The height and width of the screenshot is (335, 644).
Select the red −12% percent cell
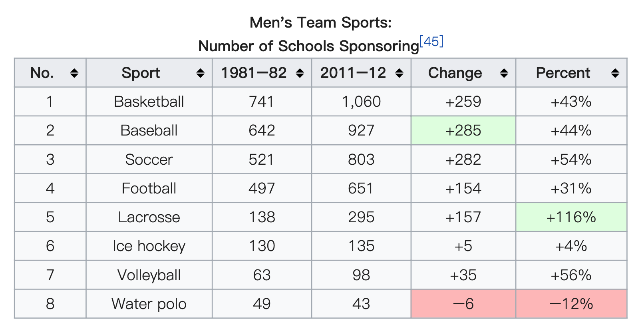click(x=571, y=304)
